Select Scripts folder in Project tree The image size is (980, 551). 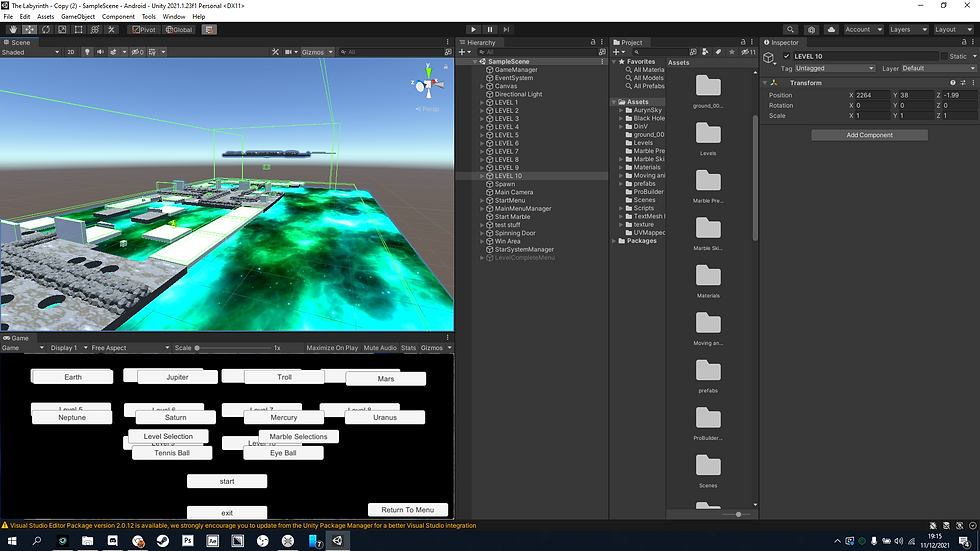pos(643,208)
